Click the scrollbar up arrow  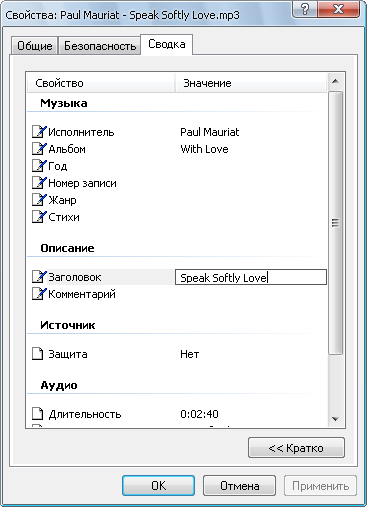pyautogui.click(x=335, y=81)
